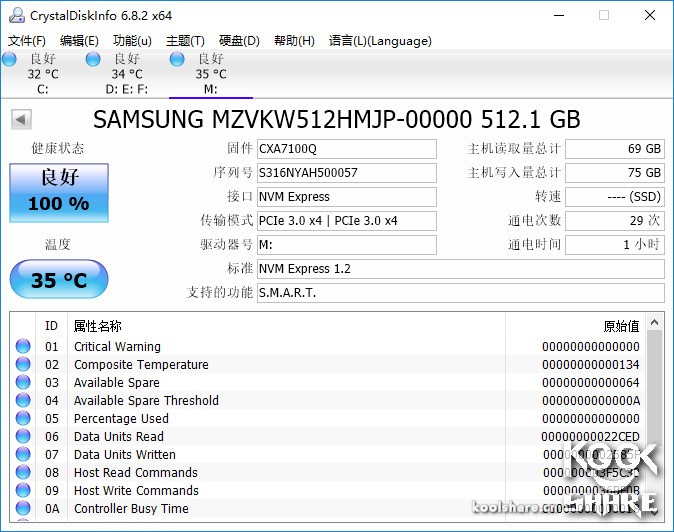This screenshot has width=674, height=532.
Task: Click the 属性名称 column header
Action: point(286,326)
